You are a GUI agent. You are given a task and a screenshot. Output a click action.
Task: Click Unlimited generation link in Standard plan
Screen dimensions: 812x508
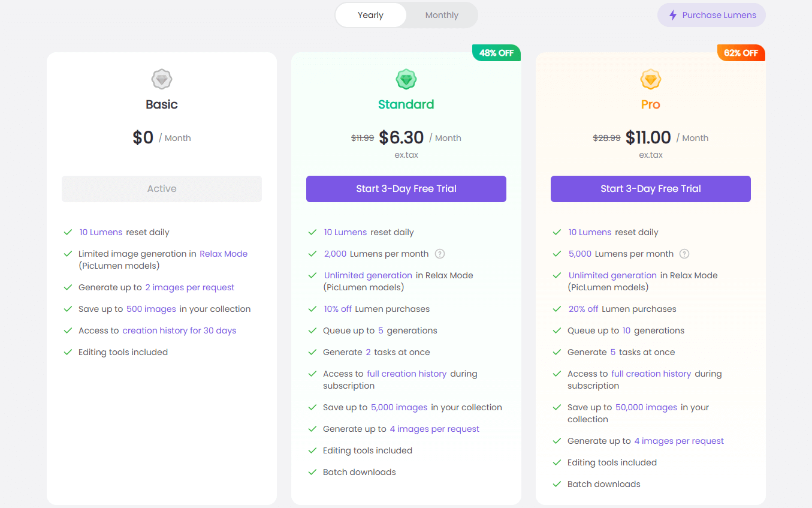[368, 275]
